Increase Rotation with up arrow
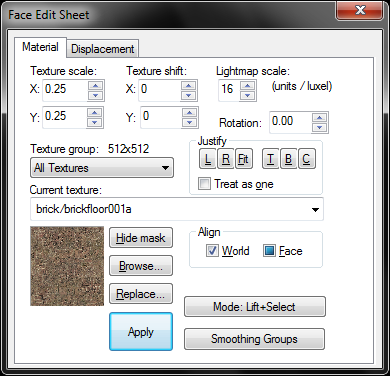390x376 pixels. pyautogui.click(x=320, y=117)
